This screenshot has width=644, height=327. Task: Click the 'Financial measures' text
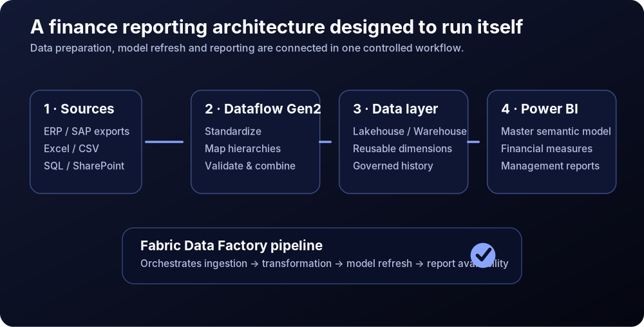(x=547, y=148)
